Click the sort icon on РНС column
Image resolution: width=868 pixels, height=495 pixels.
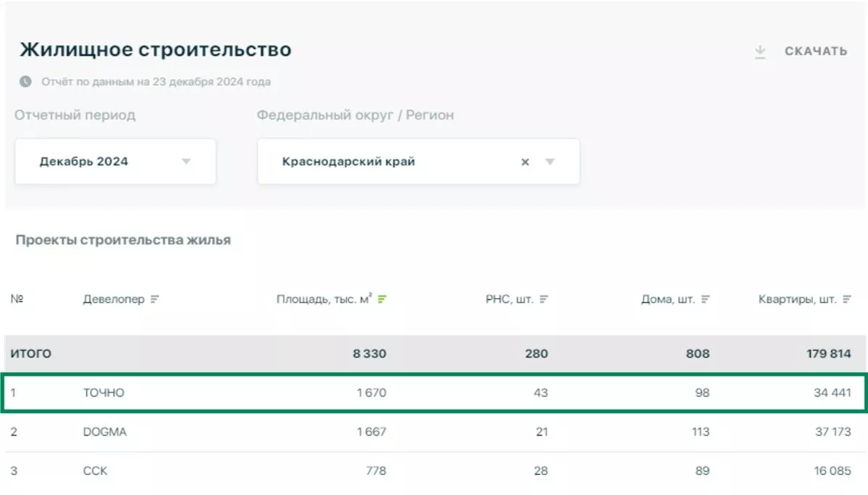pyautogui.click(x=545, y=297)
